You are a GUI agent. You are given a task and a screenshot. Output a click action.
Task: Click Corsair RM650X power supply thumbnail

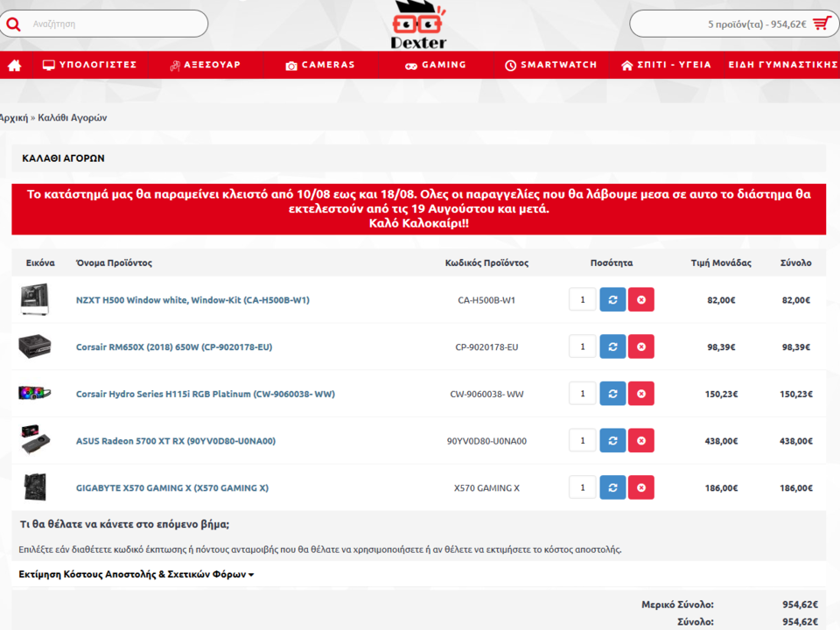(35, 346)
